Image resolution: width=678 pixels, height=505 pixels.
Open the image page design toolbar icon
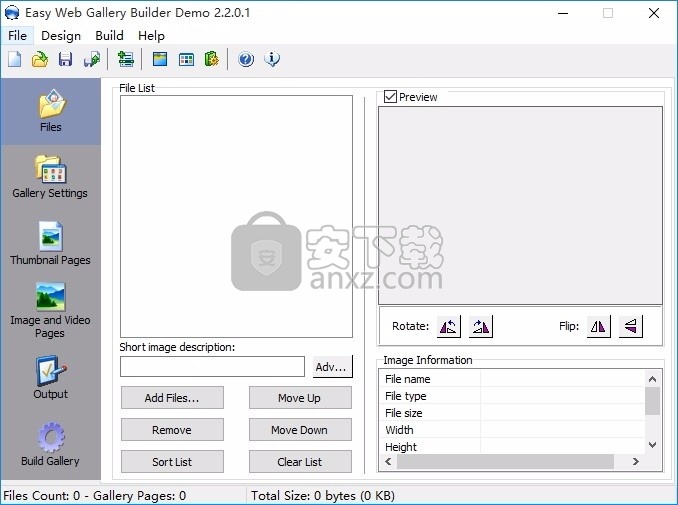[x=160, y=59]
